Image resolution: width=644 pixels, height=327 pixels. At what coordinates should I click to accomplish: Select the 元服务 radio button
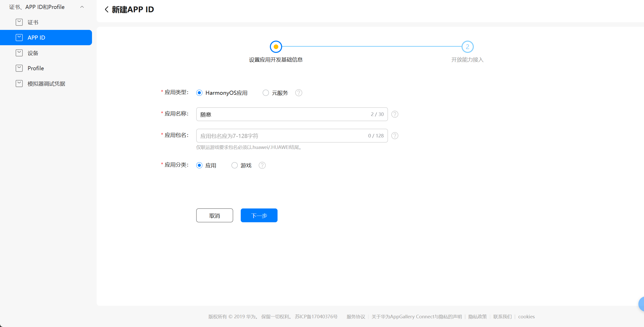[266, 93]
